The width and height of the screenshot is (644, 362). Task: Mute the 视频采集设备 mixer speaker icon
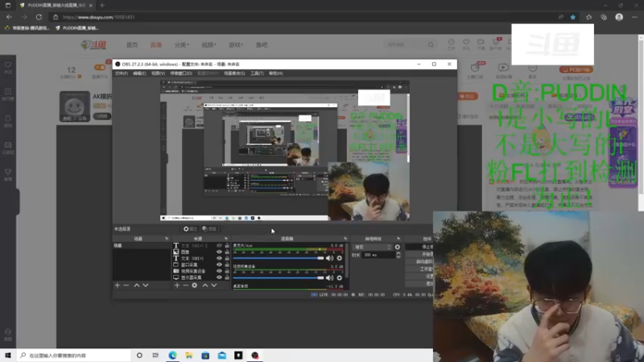329,278
